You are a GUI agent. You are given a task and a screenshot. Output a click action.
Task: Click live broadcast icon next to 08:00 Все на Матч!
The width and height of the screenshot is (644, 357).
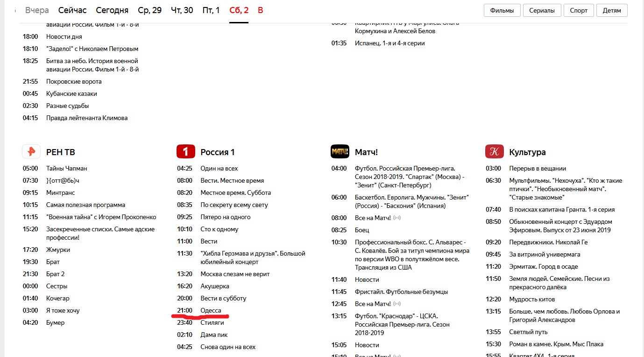coord(397,218)
